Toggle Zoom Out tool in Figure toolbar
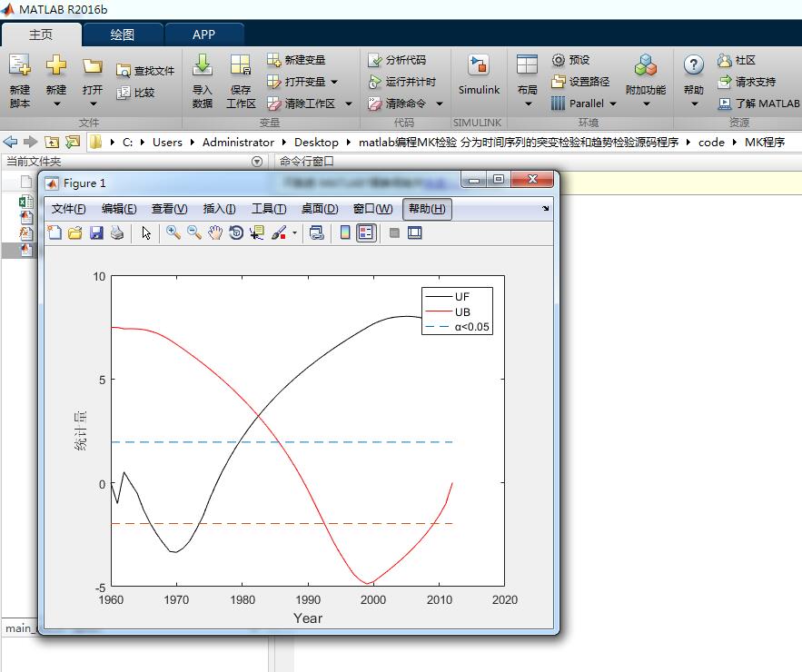The width and height of the screenshot is (802, 672). (x=194, y=232)
